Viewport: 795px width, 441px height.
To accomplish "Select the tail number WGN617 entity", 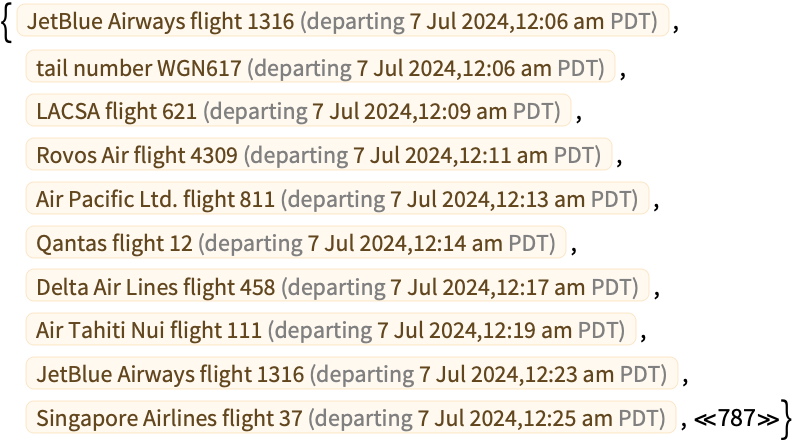I will click(x=320, y=68).
